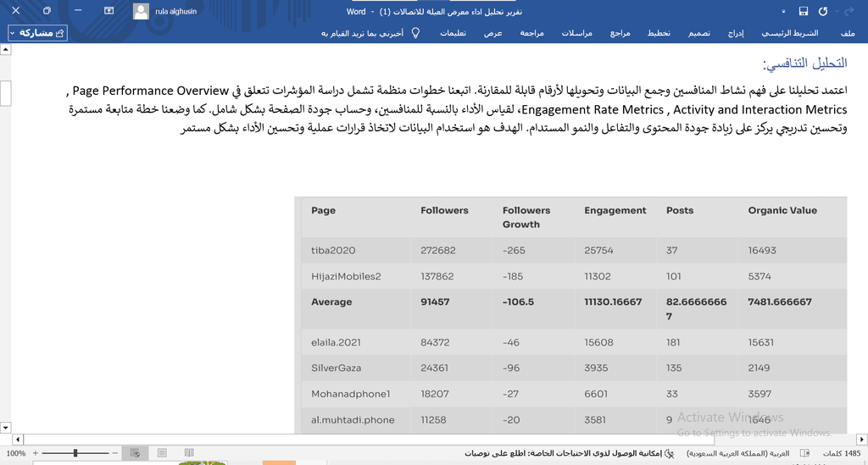
Task: Click the Undo arrow icon
Action: (823, 11)
